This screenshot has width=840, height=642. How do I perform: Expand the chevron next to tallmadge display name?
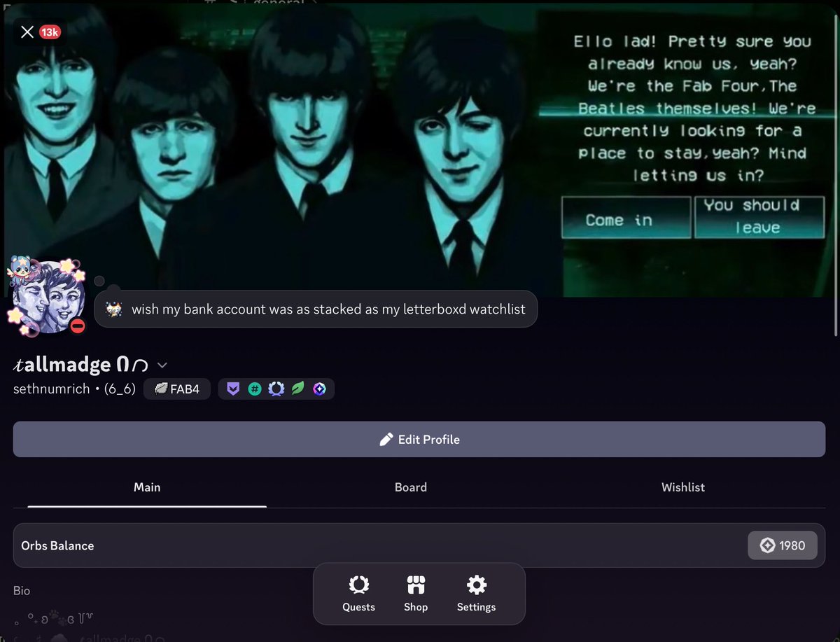[162, 365]
